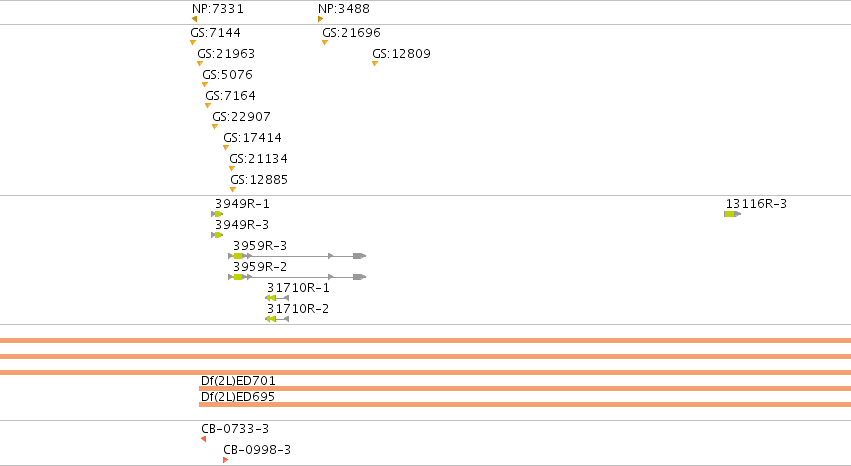Click the triangle marker below GS:21963

pos(200,63)
